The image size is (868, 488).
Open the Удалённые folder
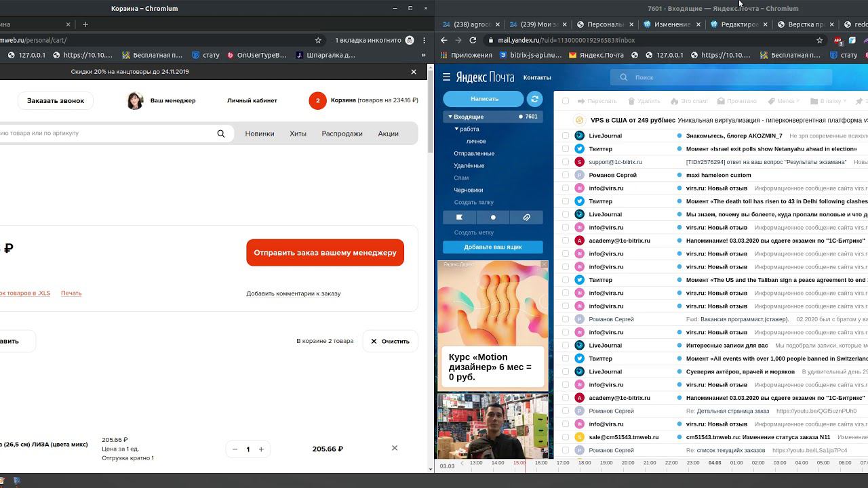469,165
